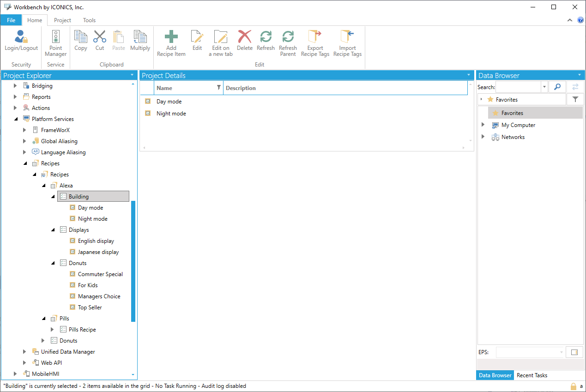This screenshot has width=586, height=392.
Task: Collapse the Building recipe node
Action: (x=53, y=197)
